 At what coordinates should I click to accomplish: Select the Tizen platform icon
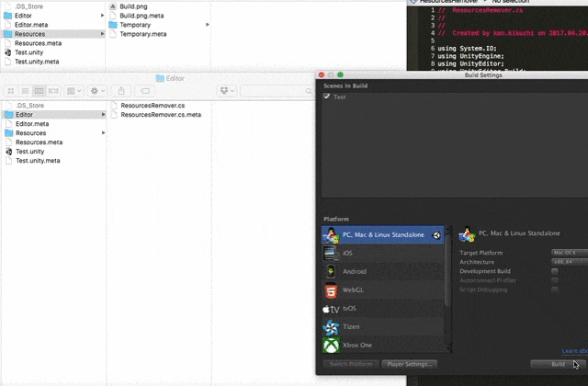pyautogui.click(x=331, y=327)
